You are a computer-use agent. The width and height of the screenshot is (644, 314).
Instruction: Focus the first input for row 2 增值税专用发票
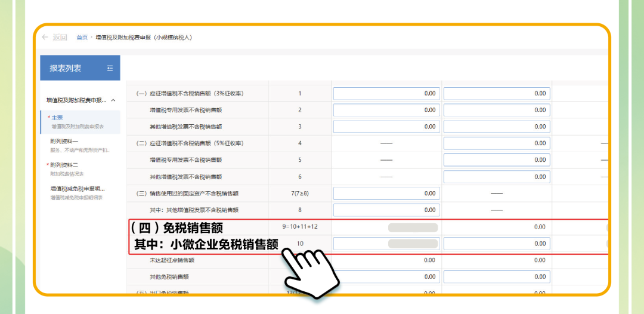click(x=386, y=110)
